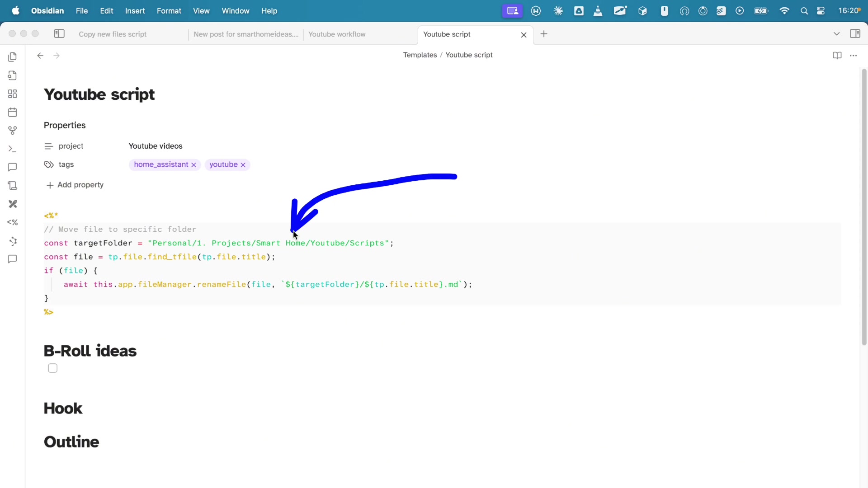
Task: Check the B-Roll ideas checkbox
Action: [53, 368]
